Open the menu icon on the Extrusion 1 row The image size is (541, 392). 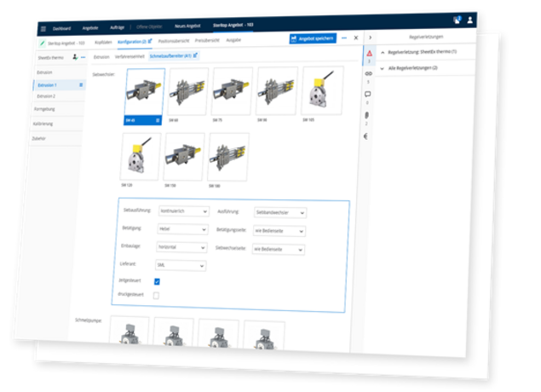point(81,85)
